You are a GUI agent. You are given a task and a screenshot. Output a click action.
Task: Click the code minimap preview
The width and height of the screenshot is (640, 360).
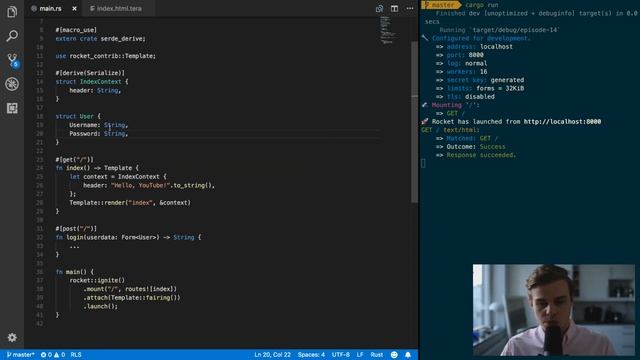(387, 29)
